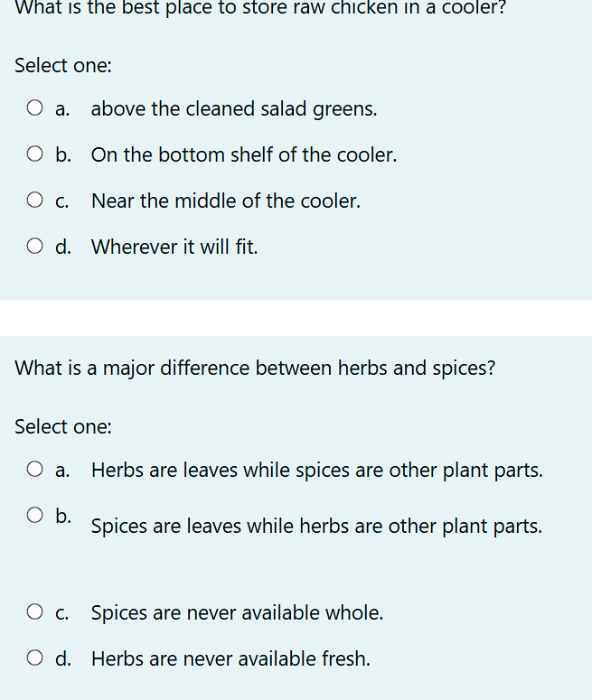Select radio button 'Herbs are leaves while spices' option
The image size is (592, 700).
[35, 469]
